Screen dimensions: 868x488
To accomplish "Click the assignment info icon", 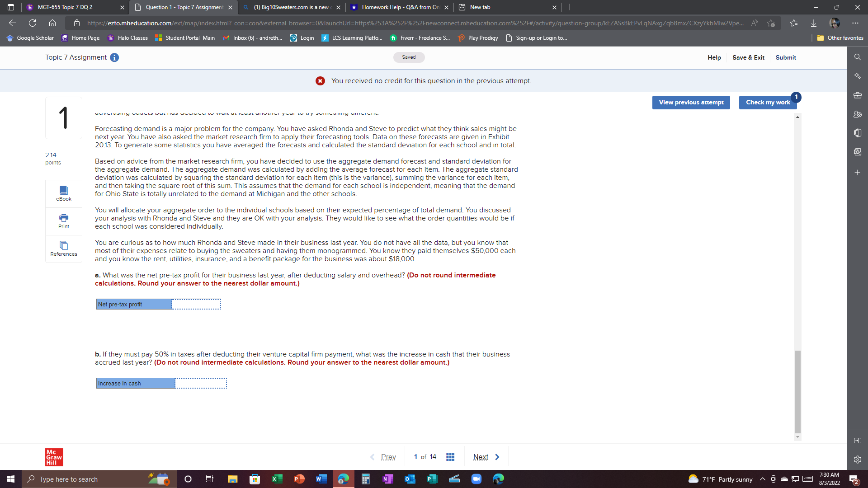I will (x=114, y=57).
